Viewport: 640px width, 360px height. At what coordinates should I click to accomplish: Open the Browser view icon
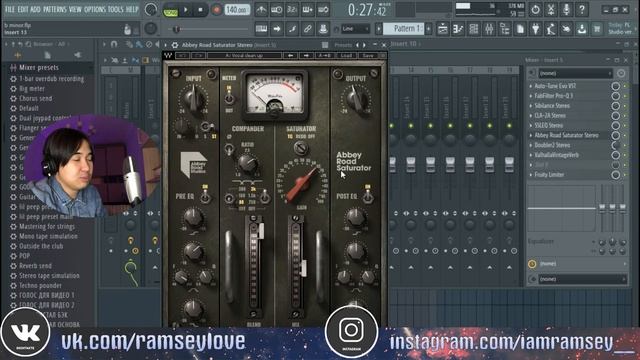[504, 29]
